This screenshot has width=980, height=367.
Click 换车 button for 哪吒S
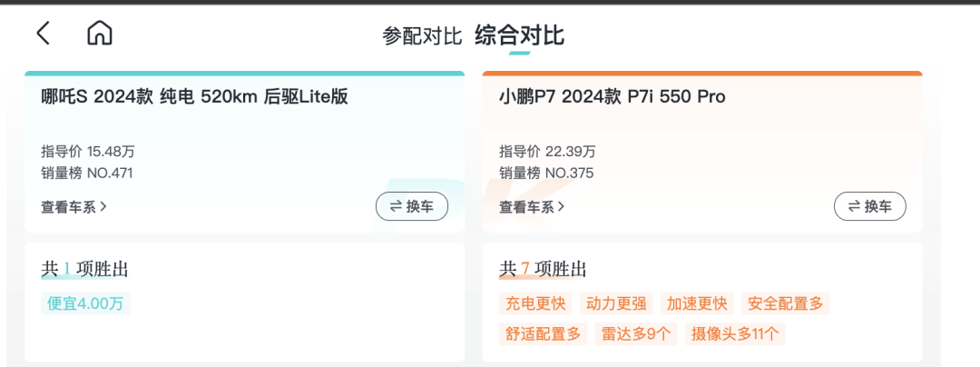point(412,206)
